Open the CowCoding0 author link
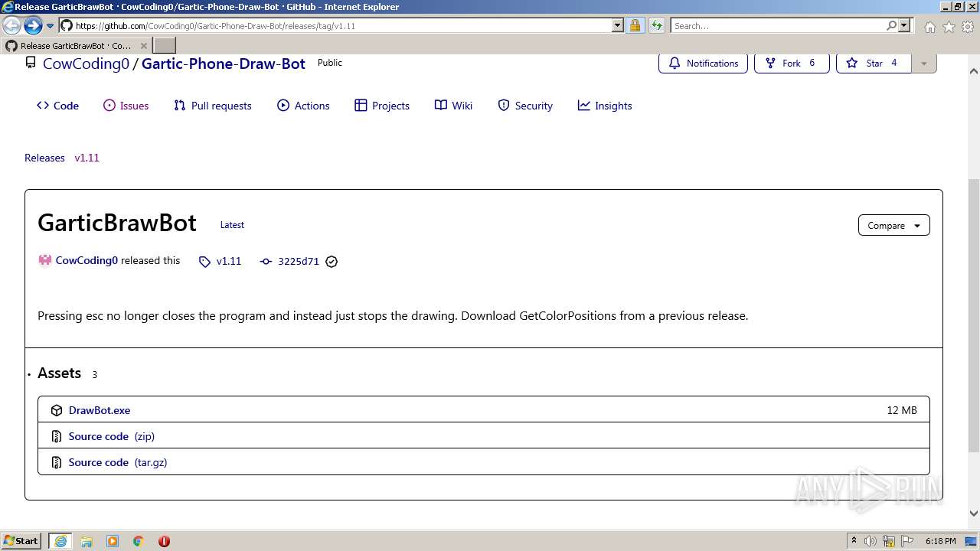This screenshot has height=551, width=980. 87,260
